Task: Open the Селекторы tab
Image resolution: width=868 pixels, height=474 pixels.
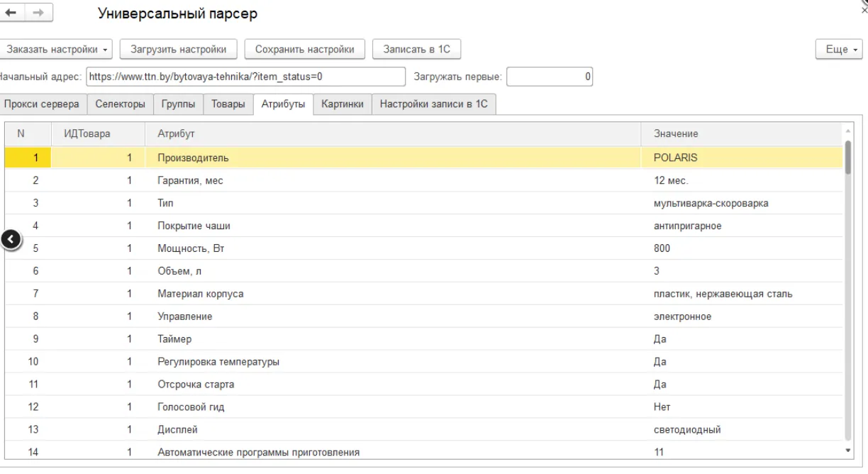Action: click(x=120, y=104)
